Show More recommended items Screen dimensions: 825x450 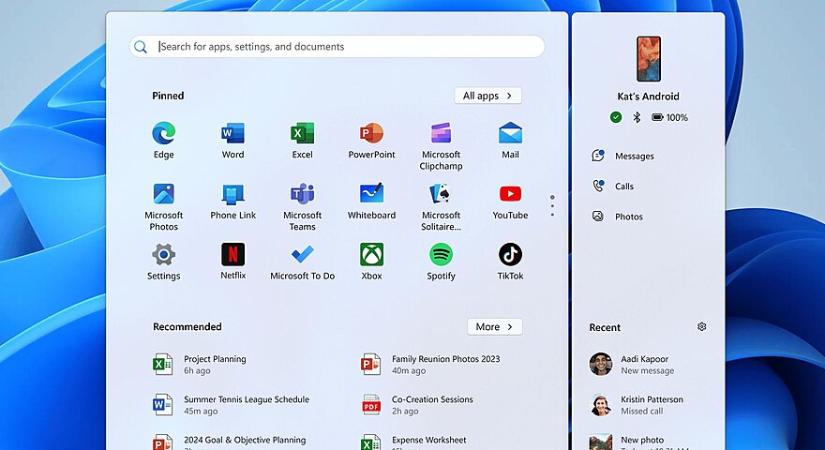pos(495,327)
